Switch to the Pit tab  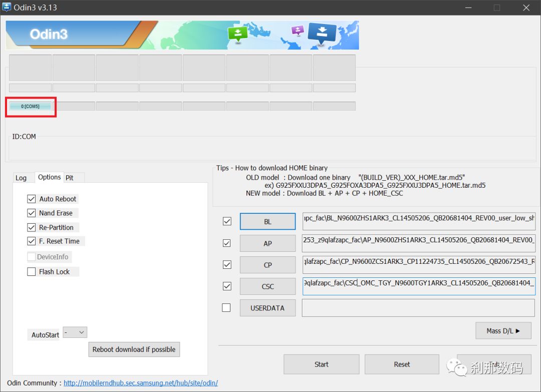70,178
